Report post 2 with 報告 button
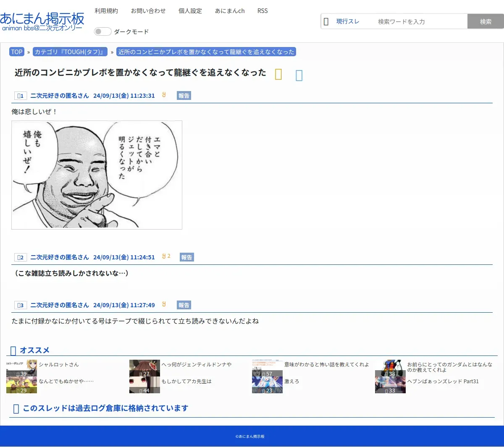Screen dimensions: 504x447 (186, 257)
